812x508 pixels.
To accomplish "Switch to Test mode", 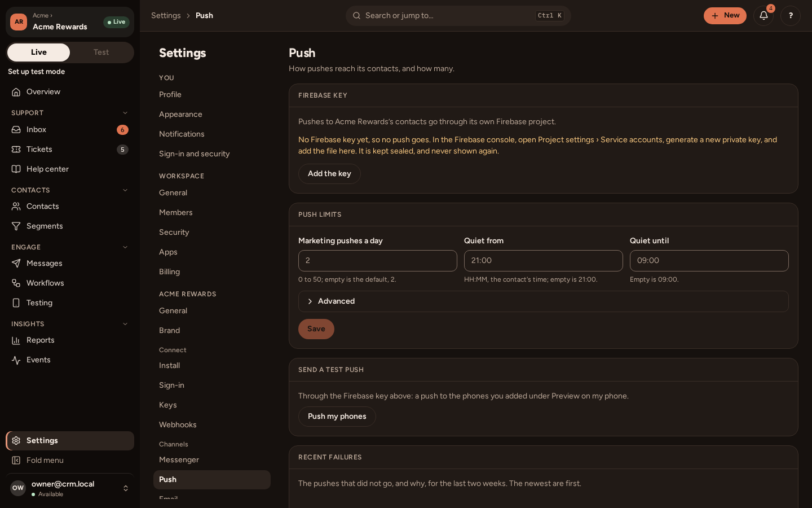I will click(101, 52).
